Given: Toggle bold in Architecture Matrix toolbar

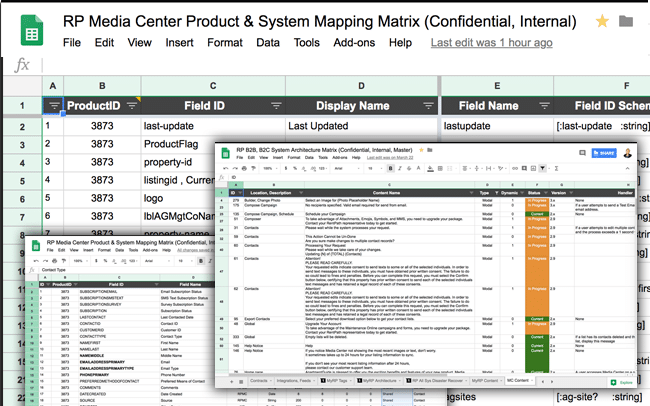Looking at the screenshot, I should tap(390, 168).
